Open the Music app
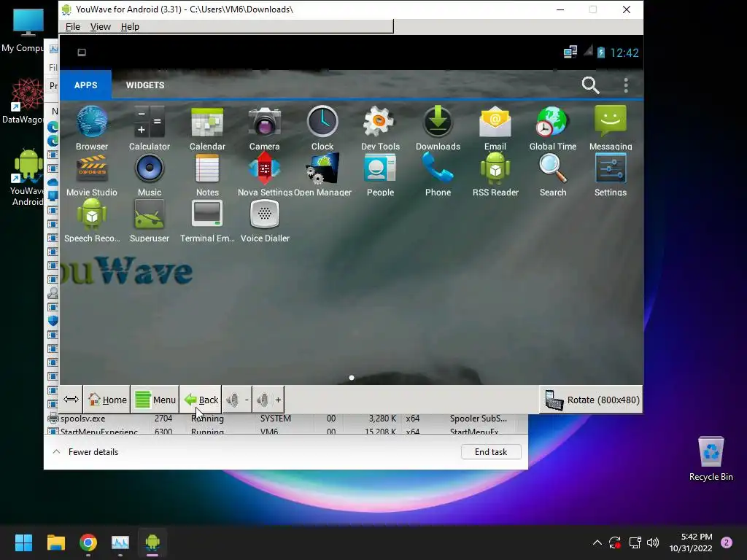Image resolution: width=747 pixels, height=560 pixels. tap(149, 174)
